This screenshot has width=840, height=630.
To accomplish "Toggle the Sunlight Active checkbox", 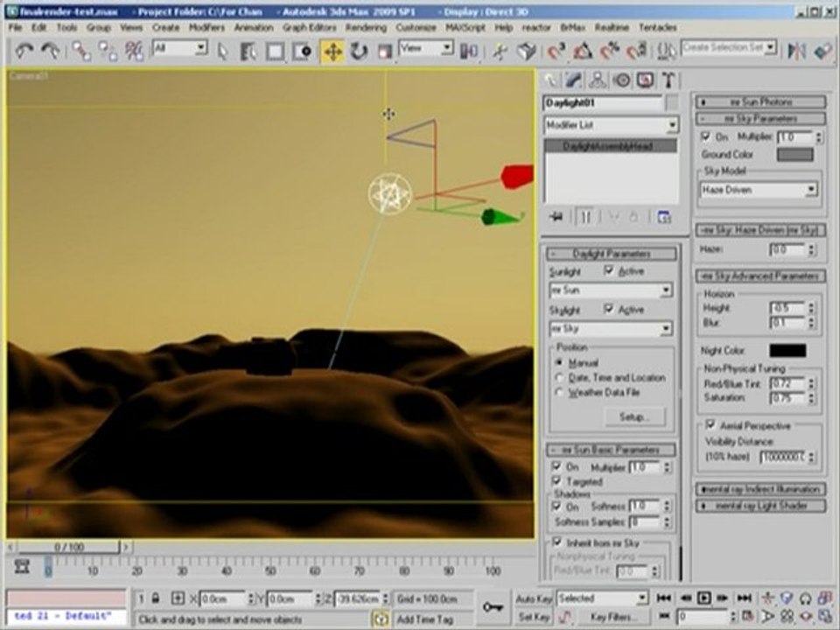I will click(x=609, y=270).
